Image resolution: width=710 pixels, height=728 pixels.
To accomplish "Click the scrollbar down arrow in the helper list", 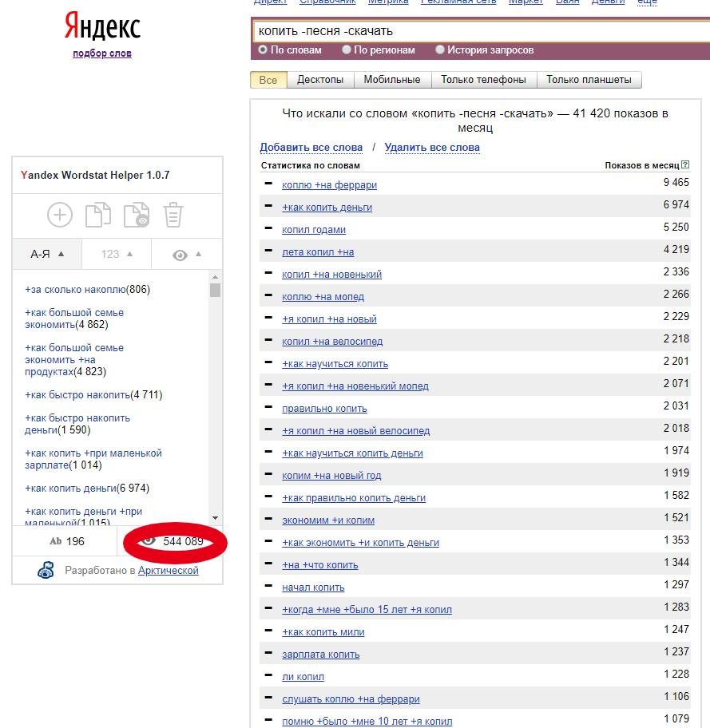I will (x=215, y=518).
